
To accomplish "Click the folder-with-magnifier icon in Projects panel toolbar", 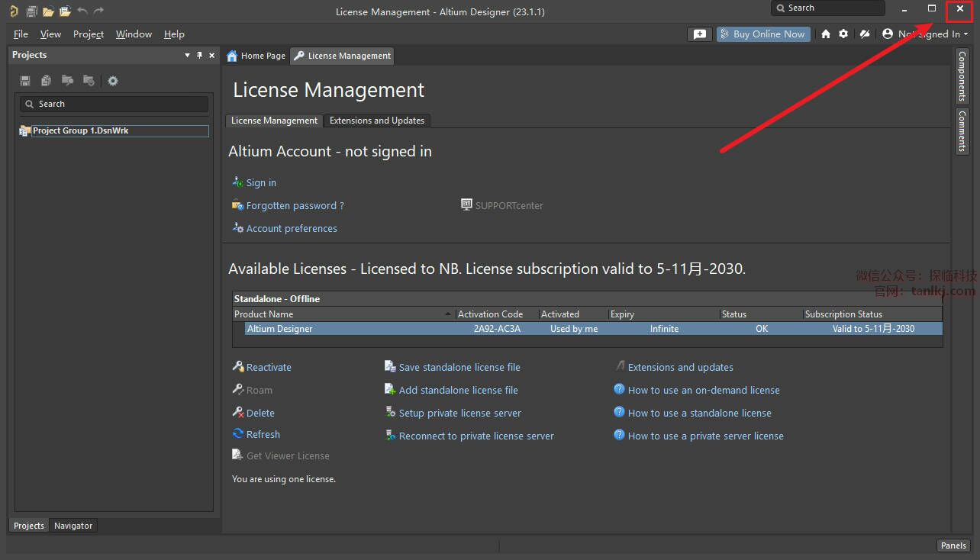I will pyautogui.click(x=67, y=81).
